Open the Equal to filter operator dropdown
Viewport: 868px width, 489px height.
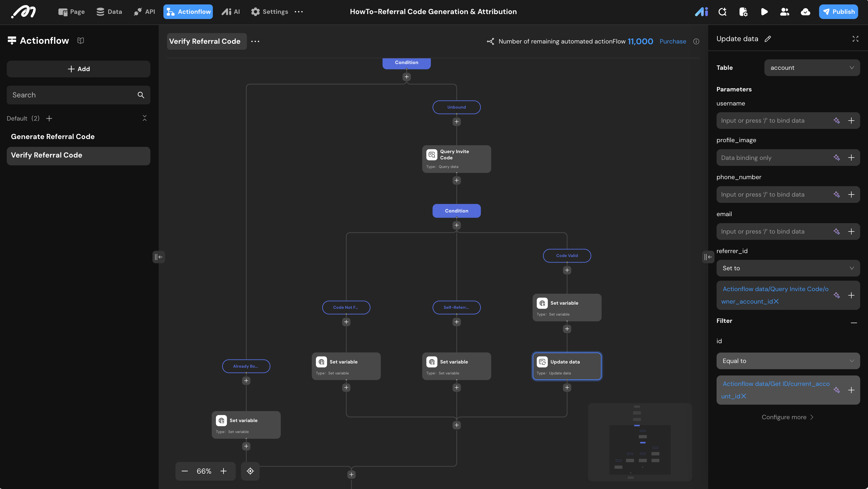[788, 361]
